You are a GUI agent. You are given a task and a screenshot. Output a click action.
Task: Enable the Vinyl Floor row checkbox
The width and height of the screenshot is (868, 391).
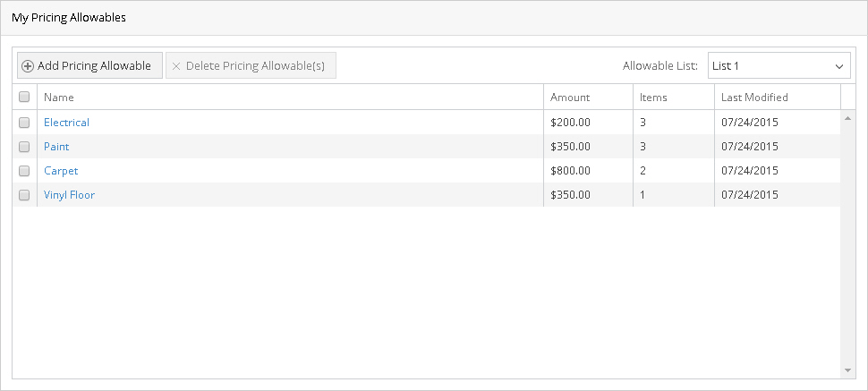pyautogui.click(x=24, y=195)
